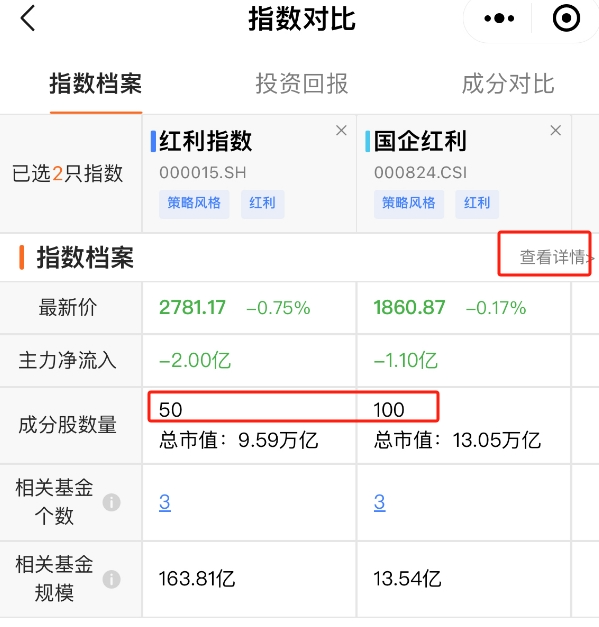Tap the 已选2只指数 label
This screenshot has width=599, height=627.
click(67, 174)
